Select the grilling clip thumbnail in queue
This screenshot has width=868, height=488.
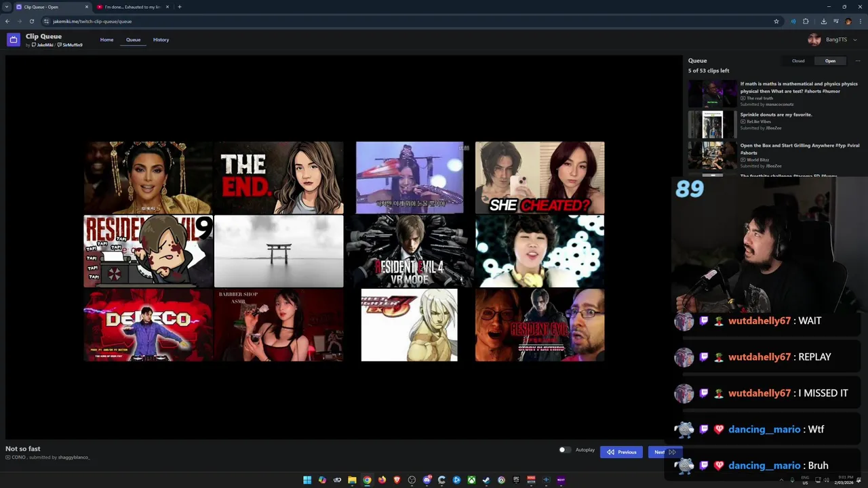coord(712,155)
